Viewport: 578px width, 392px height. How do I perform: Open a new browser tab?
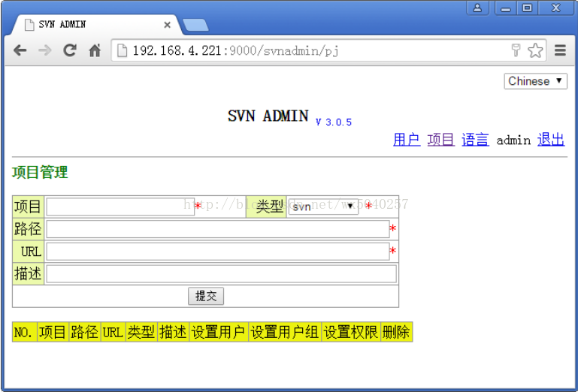(195, 25)
